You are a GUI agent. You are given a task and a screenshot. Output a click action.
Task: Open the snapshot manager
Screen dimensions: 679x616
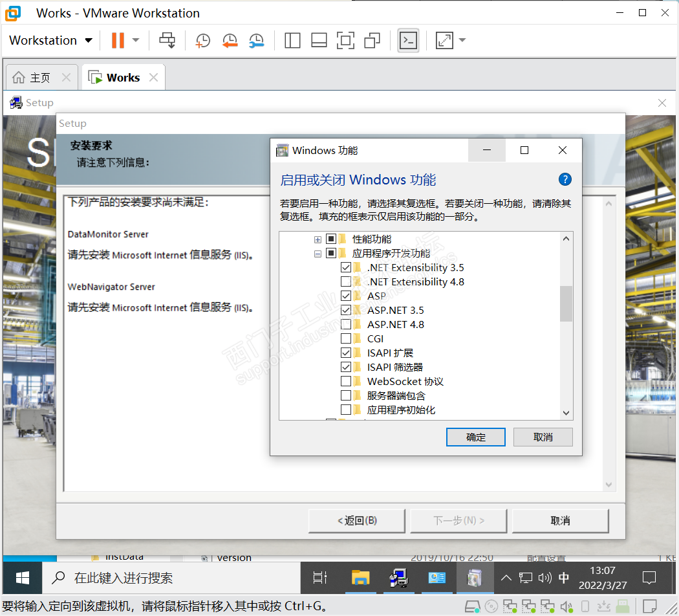pyautogui.click(x=256, y=41)
